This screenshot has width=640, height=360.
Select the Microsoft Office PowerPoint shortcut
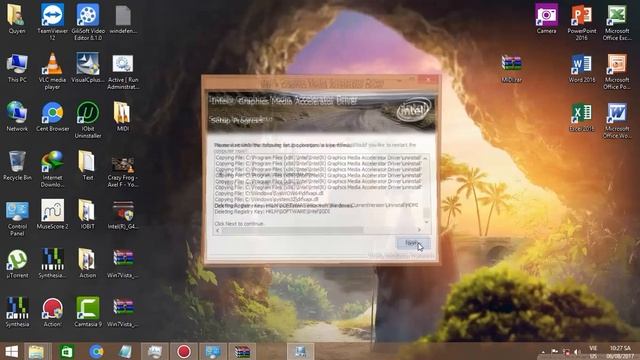(x=617, y=71)
